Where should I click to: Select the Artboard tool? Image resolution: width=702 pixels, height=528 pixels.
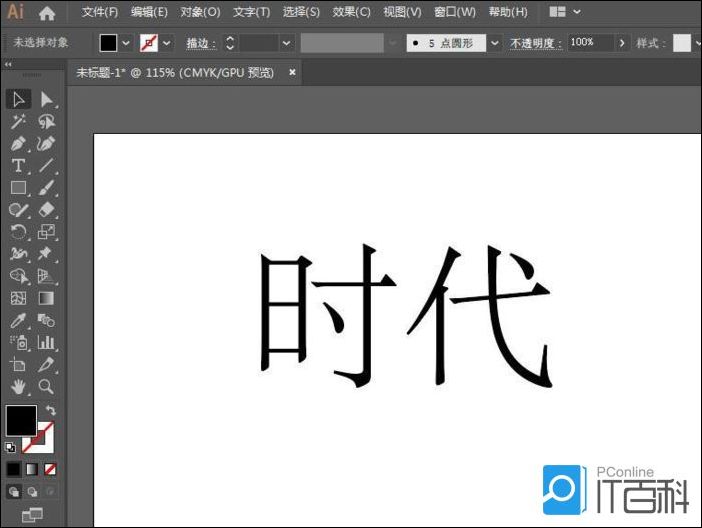coord(18,365)
